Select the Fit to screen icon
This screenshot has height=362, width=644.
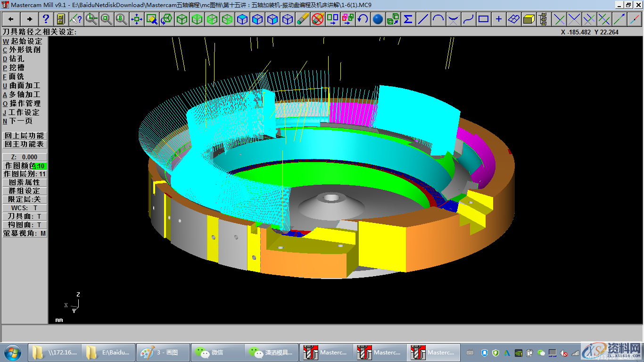(136, 19)
